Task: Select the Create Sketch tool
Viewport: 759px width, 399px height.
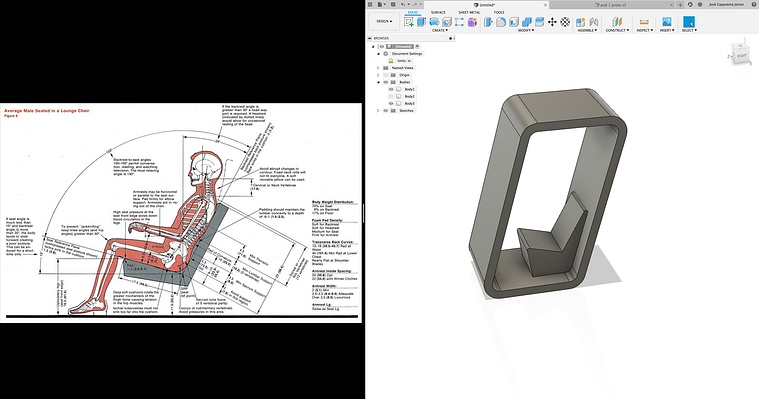Action: point(409,22)
